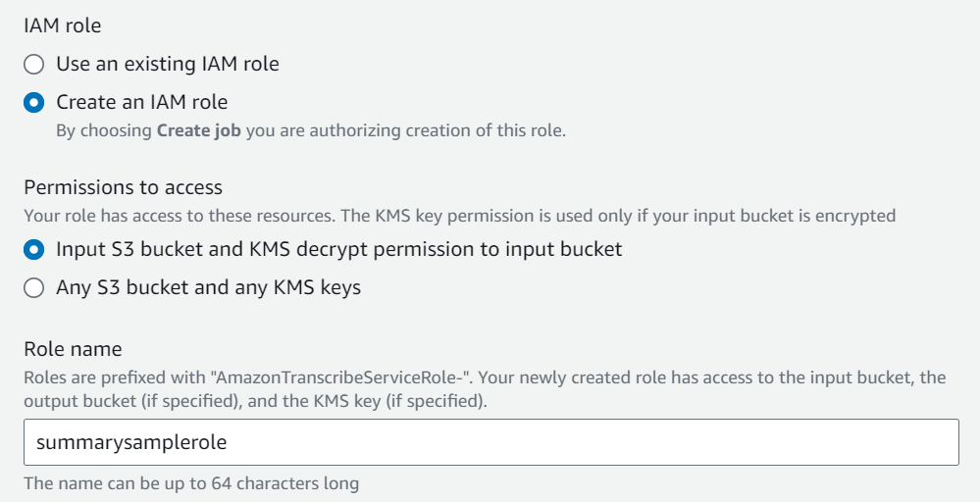980x502 pixels.
Task: Select the Use an existing IAM role radio button
Action: coord(34,65)
